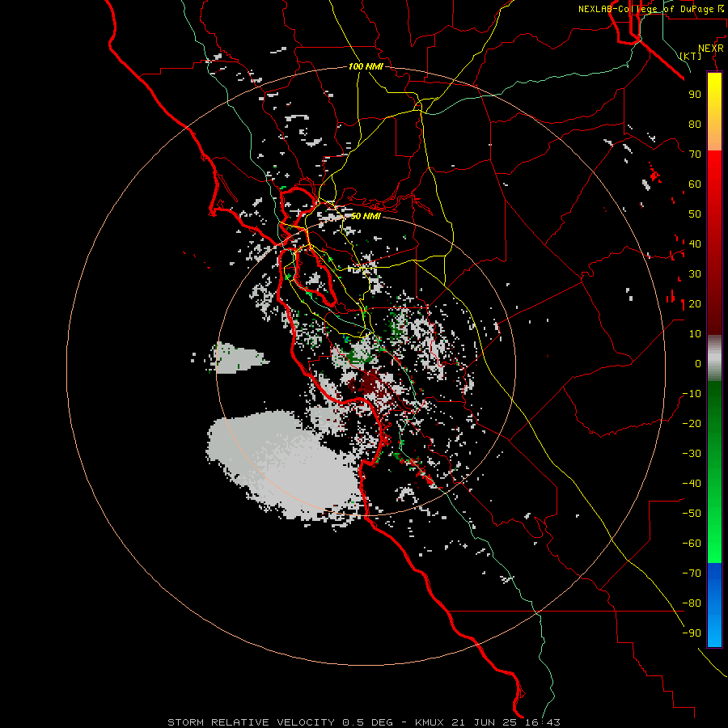The height and width of the screenshot is (728, 728).
Task: Click the bottom caption STORM RELATIVE VELOCITY 0.5 DEG
Action: click(x=280, y=722)
